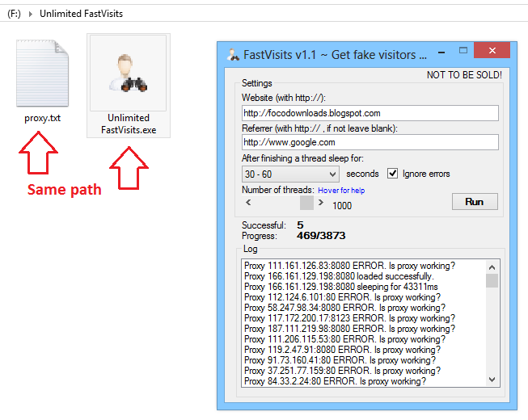The height and width of the screenshot is (420, 528).
Task: Click Unlimited FastVisits breadcrumb folder
Action: [x=81, y=14]
